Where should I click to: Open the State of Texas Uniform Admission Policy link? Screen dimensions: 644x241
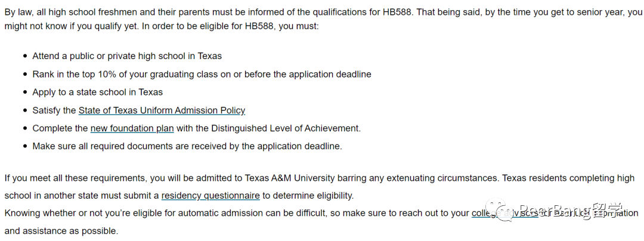pos(162,110)
